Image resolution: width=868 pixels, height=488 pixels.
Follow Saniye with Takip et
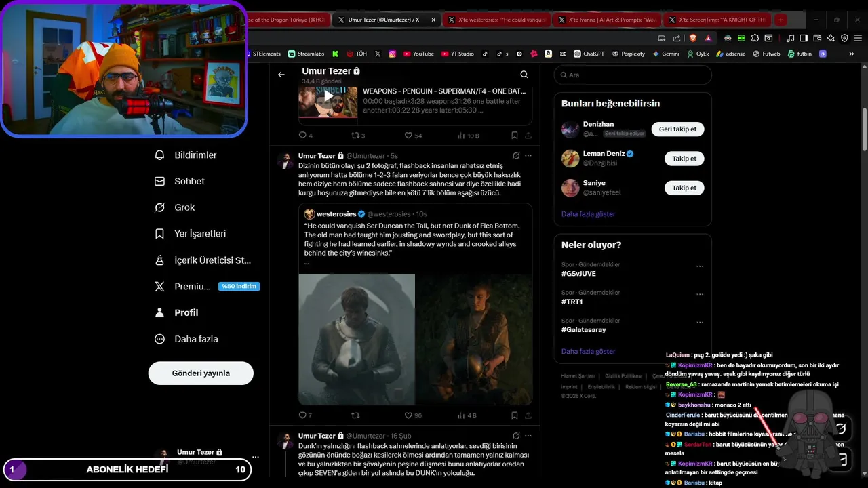pyautogui.click(x=684, y=188)
